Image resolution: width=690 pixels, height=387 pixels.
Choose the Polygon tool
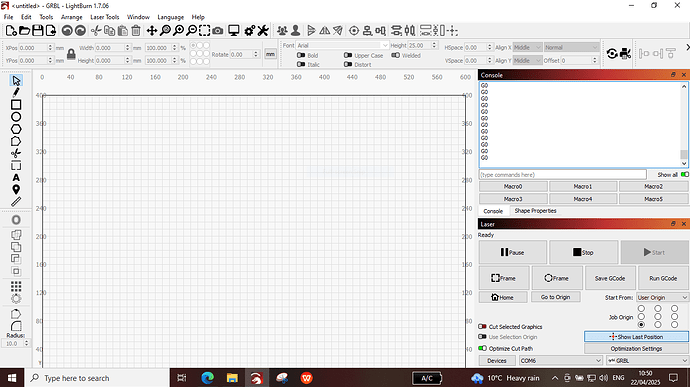tap(16, 129)
